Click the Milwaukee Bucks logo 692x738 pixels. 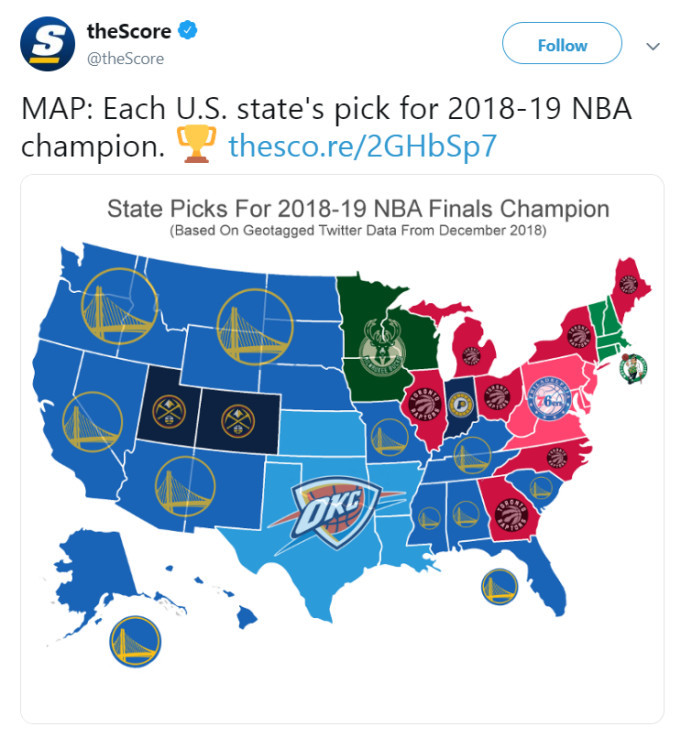tap(382, 347)
